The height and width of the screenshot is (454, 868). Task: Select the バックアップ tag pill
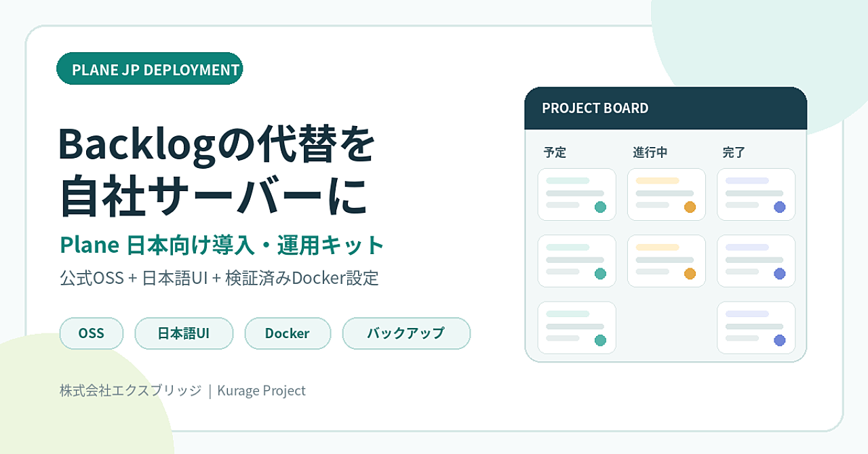406,333
